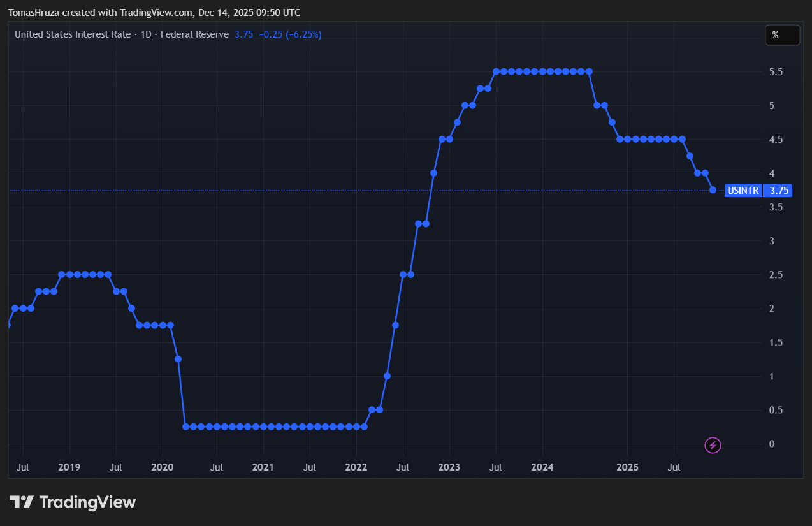Click the 1.25 data point in 2020
Screen dimensions: 812x526
pos(178,359)
